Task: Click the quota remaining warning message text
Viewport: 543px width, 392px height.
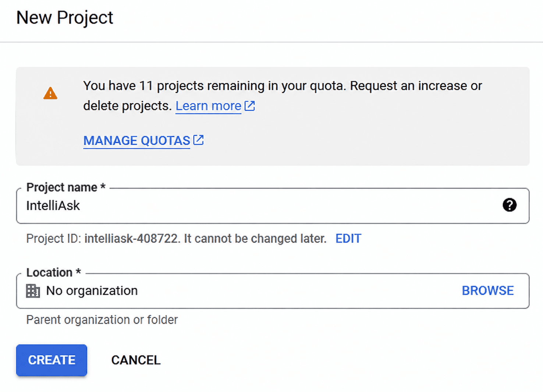Action: (283, 96)
